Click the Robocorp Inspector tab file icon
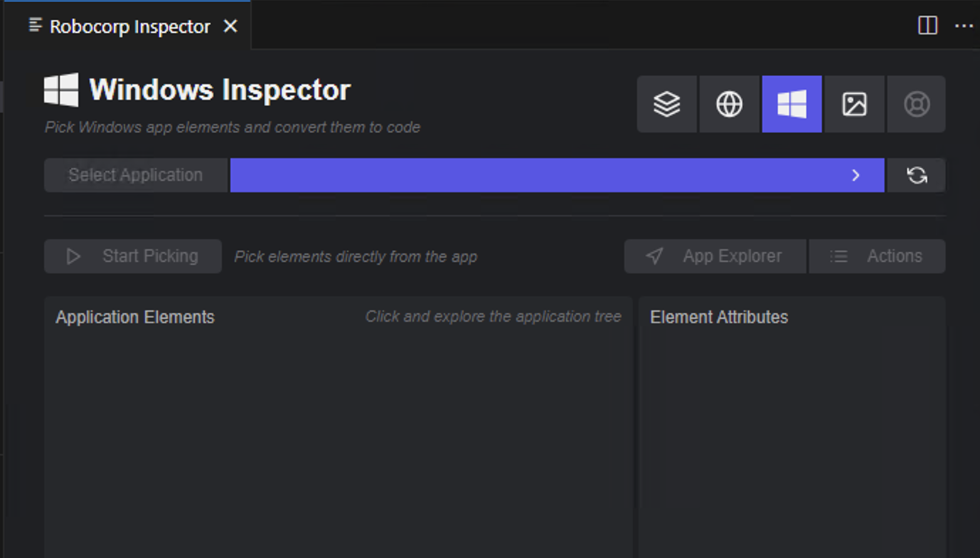The height and width of the screenshot is (558, 980). click(x=36, y=26)
